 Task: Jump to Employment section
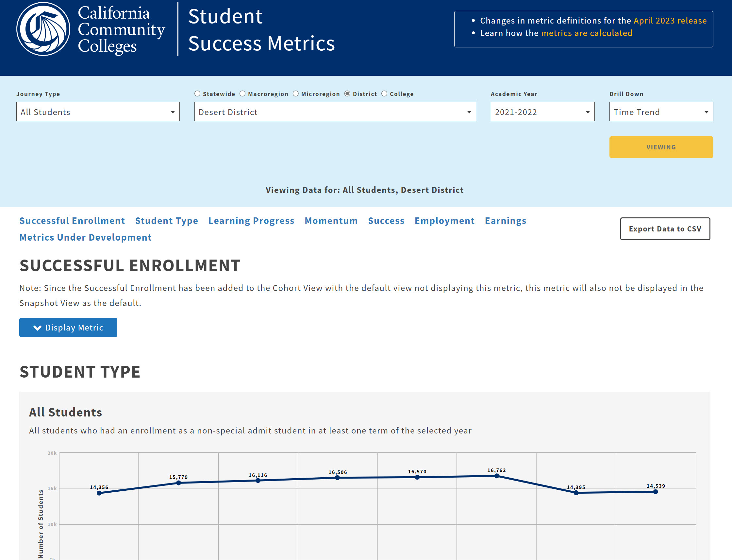coord(444,221)
